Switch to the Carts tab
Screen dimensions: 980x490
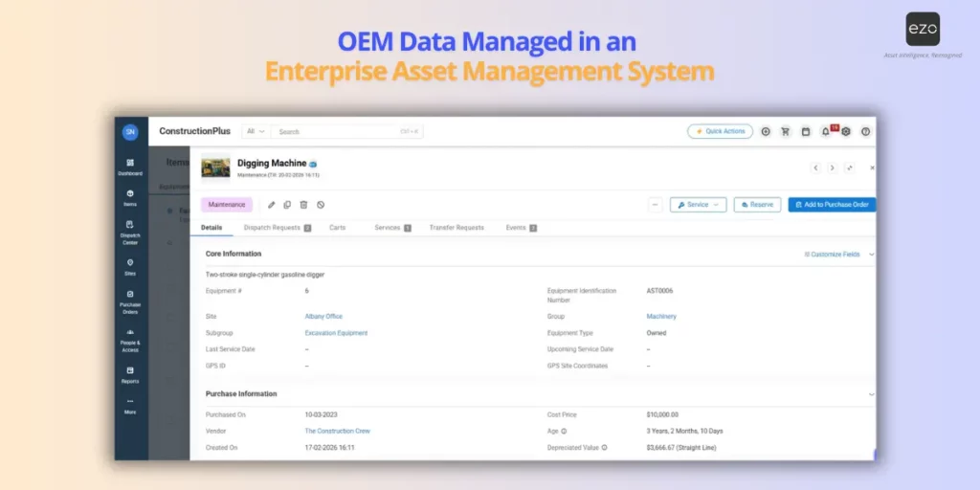(x=338, y=228)
